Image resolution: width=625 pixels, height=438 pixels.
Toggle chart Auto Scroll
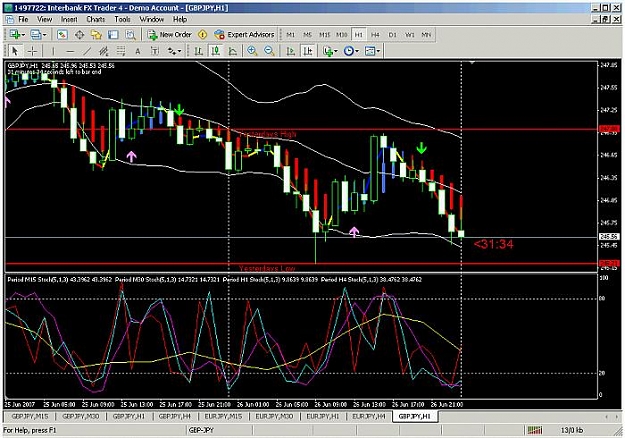[291, 51]
